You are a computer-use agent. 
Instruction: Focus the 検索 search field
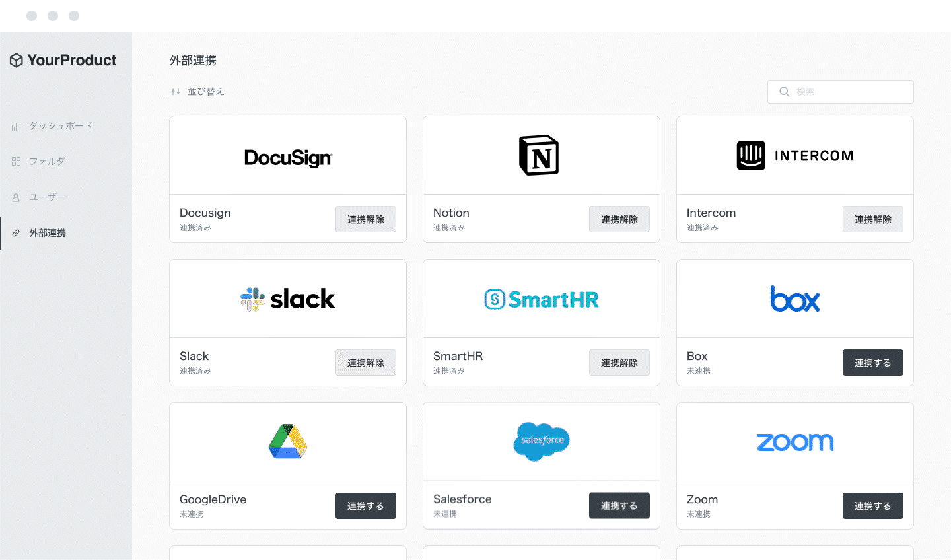click(x=841, y=92)
